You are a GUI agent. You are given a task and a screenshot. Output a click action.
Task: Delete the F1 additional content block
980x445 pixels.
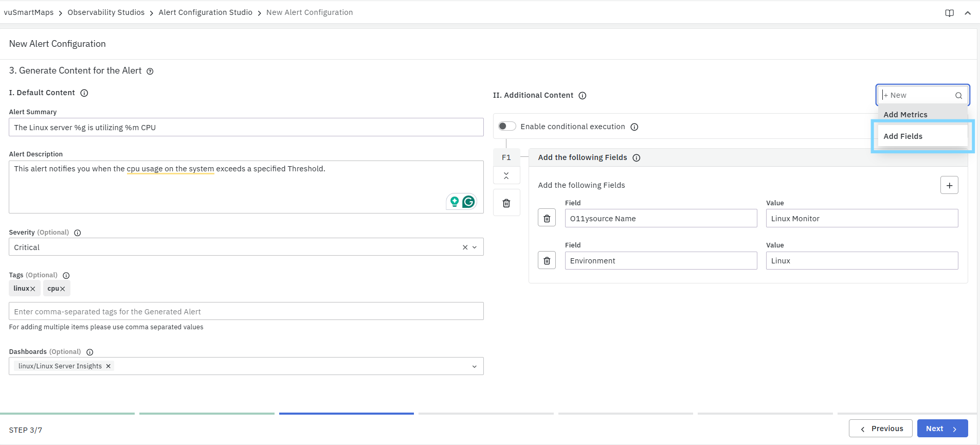click(x=506, y=203)
